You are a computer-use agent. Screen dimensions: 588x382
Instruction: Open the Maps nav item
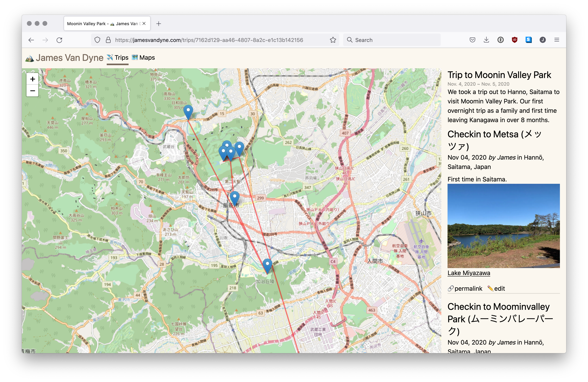point(143,58)
